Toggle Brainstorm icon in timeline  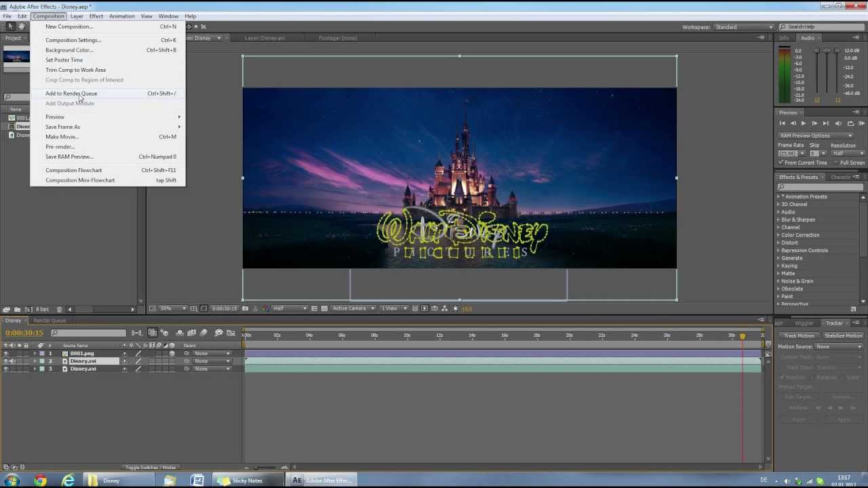[218, 333]
